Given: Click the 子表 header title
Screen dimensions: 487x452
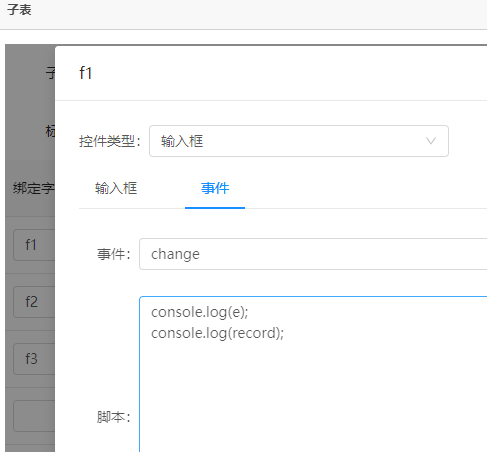Looking at the screenshot, I should tap(19, 9).
